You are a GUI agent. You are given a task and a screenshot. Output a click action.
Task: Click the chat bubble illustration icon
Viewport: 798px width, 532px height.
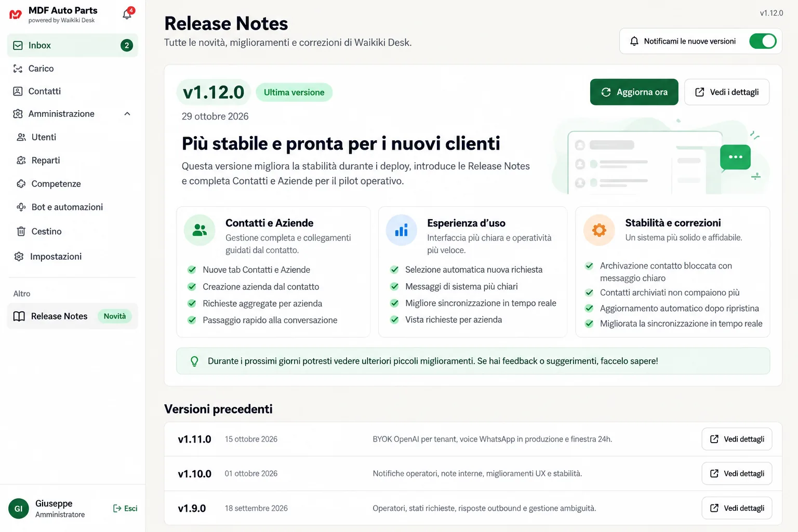point(735,157)
